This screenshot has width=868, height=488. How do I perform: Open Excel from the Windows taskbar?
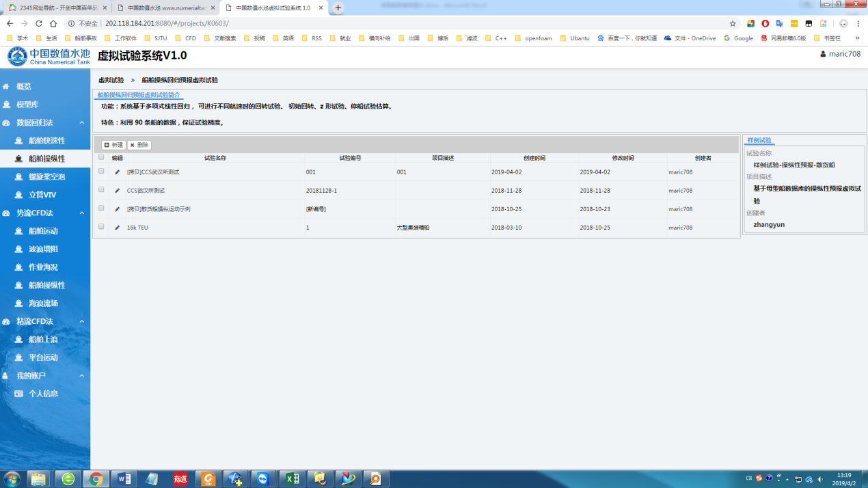[x=292, y=478]
